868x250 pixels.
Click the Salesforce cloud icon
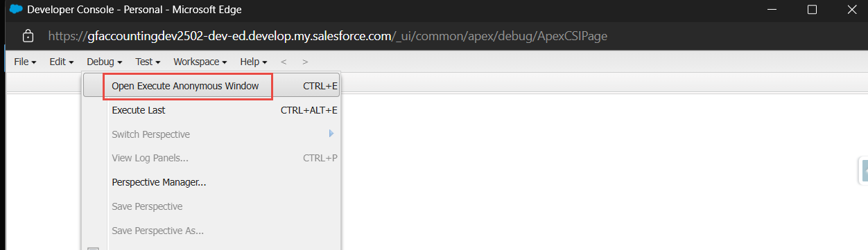15,10
